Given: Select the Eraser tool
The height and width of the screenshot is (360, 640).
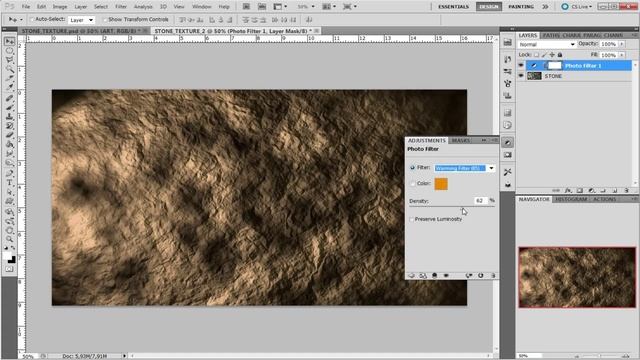Looking at the screenshot, I should 9,135.
